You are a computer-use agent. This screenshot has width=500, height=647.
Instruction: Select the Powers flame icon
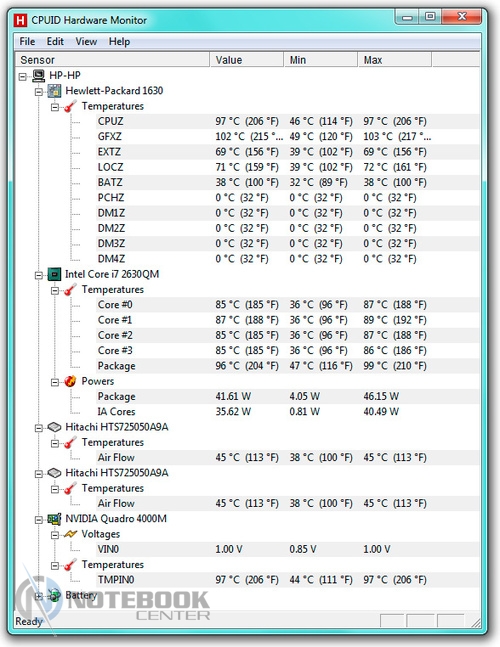point(70,381)
